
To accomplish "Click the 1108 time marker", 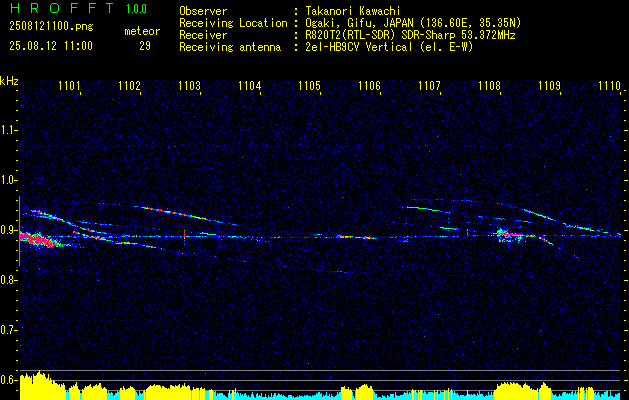I will tap(489, 86).
